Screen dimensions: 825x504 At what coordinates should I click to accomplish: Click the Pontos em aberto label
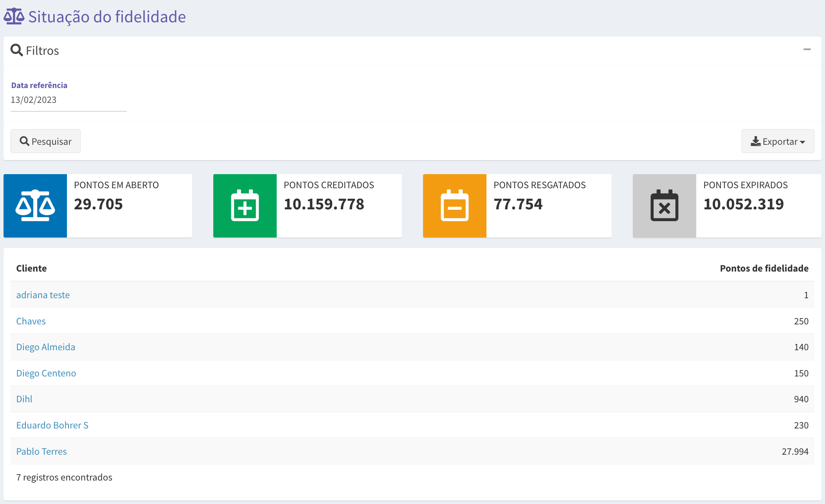(116, 185)
